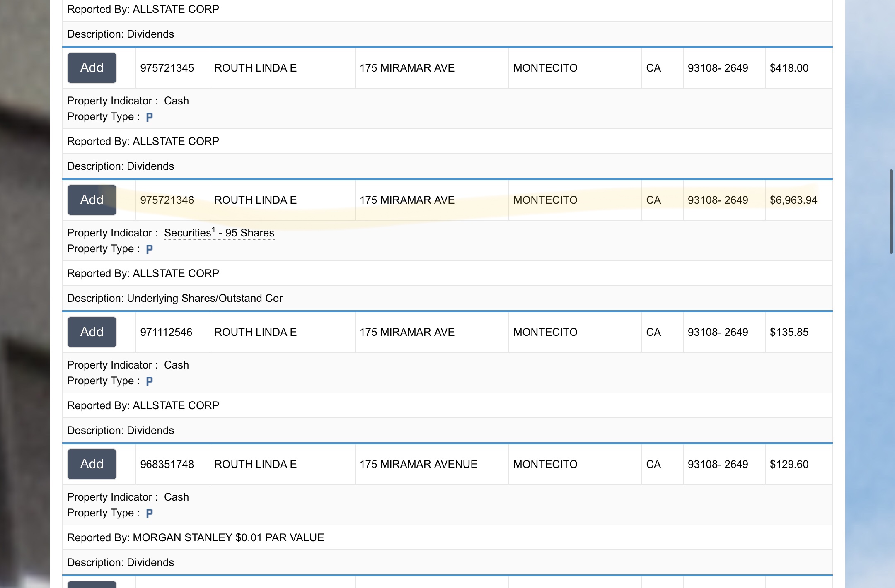This screenshot has width=895, height=588.
Task: Open property type P icon for Morgan Stanley entry
Action: click(x=150, y=513)
